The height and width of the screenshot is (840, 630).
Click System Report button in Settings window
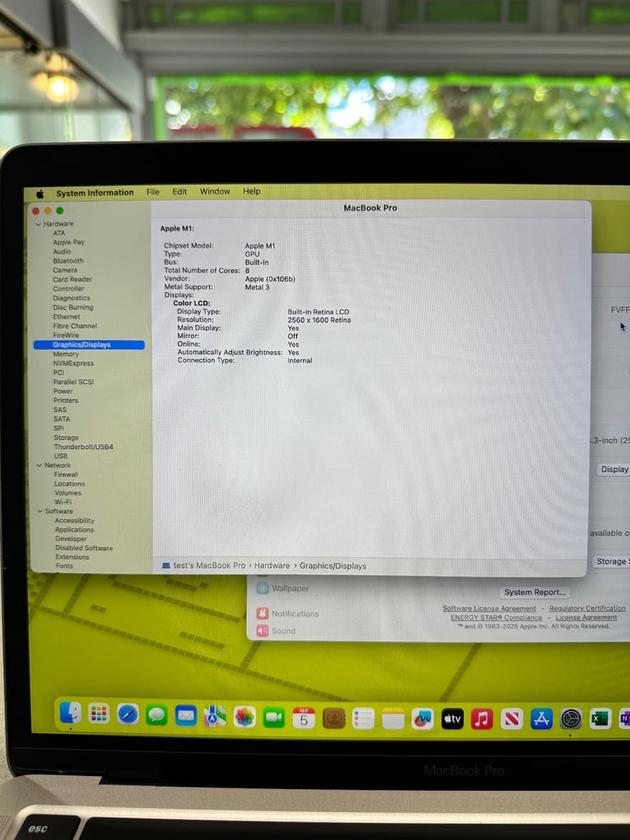(534, 592)
